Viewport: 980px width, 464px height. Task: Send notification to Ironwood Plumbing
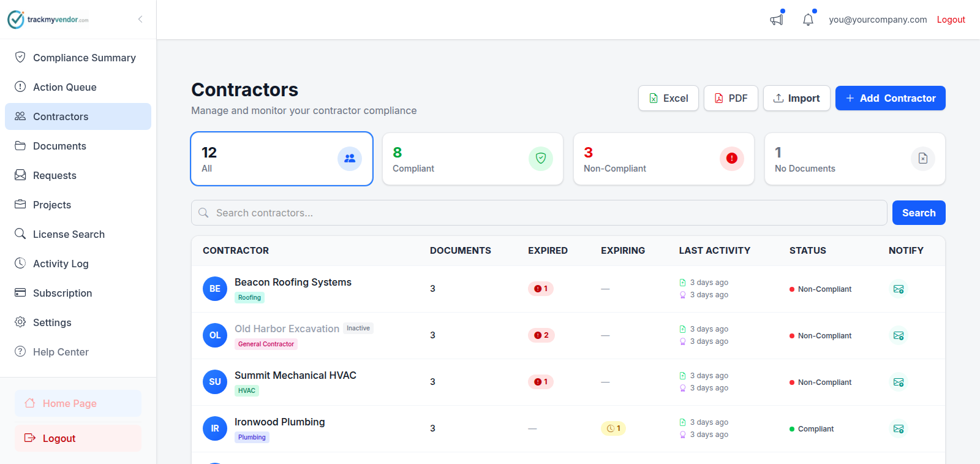pyautogui.click(x=899, y=428)
